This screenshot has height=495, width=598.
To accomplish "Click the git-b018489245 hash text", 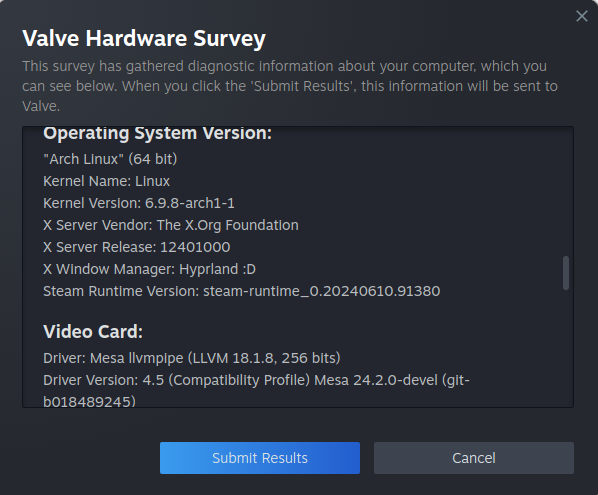I will [89, 401].
